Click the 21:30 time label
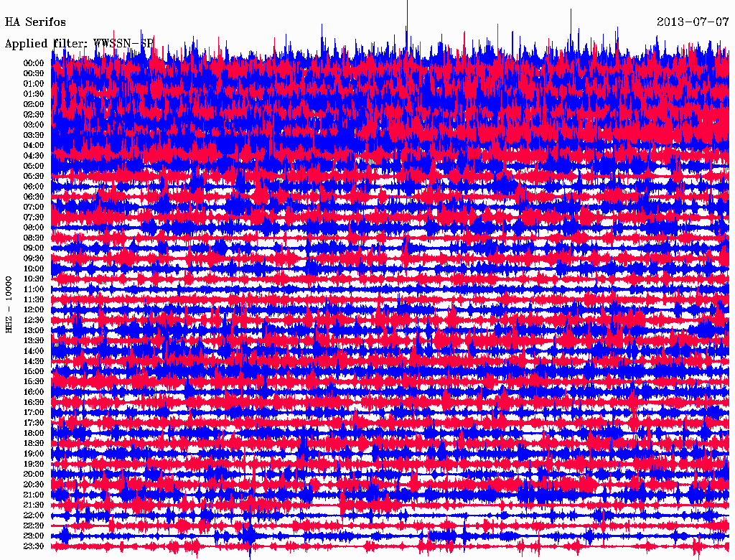 tap(33, 505)
